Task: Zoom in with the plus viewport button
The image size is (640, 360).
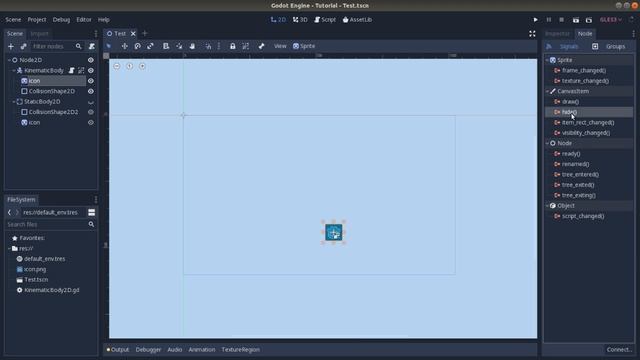Action: 142,66
